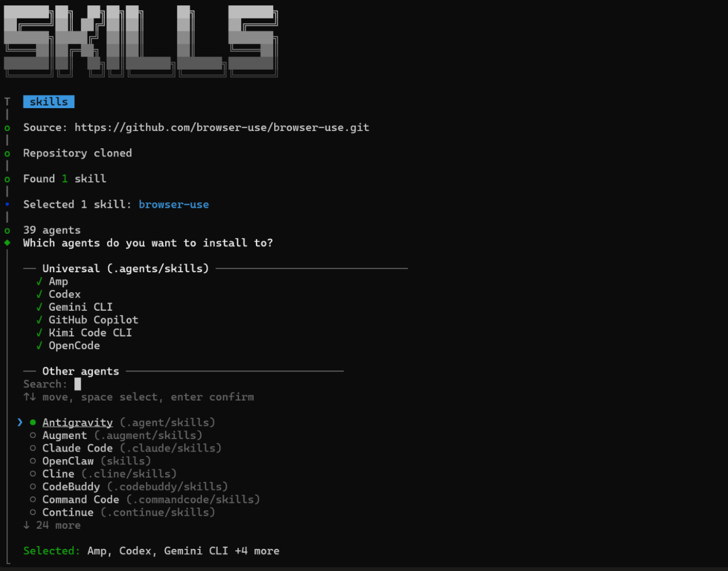
Task: Click the Kimi Code CLI agent name
Action: [90, 333]
